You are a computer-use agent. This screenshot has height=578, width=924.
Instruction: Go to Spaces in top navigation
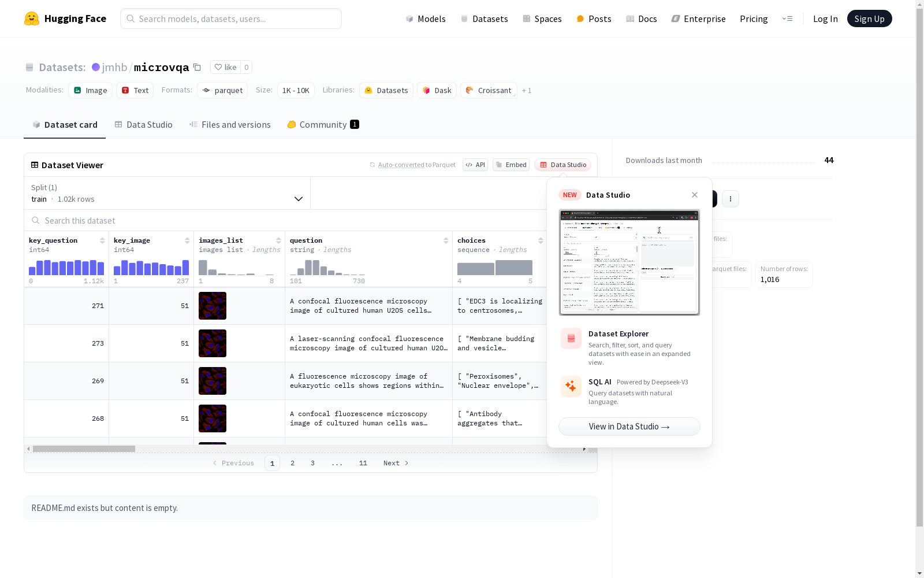(542, 18)
